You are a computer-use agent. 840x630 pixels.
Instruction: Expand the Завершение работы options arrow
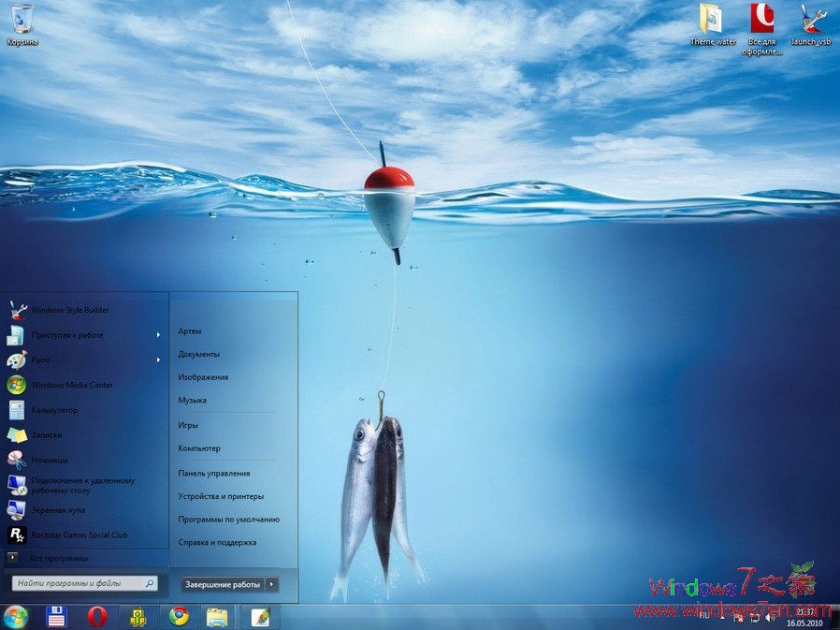[271, 583]
